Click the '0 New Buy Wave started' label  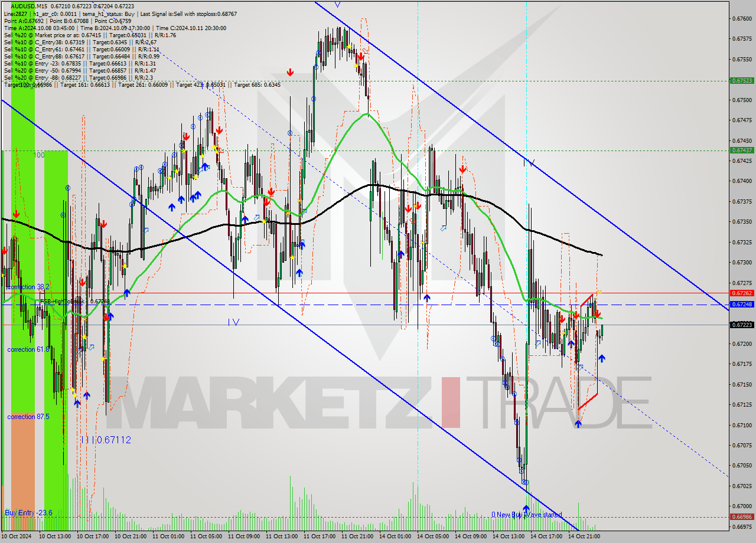[x=526, y=515]
